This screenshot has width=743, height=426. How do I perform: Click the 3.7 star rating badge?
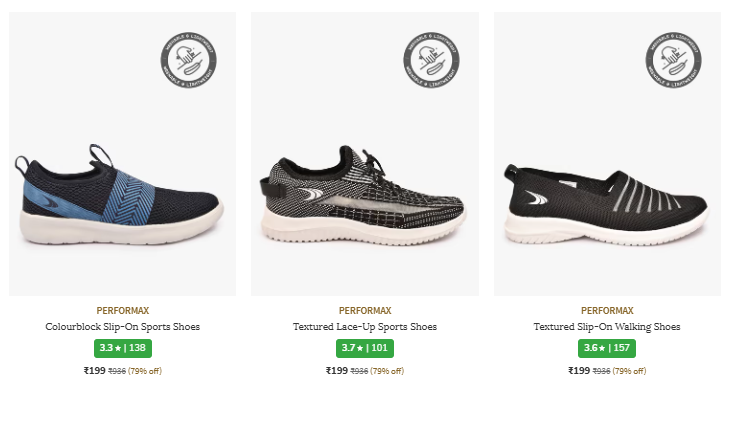365,348
